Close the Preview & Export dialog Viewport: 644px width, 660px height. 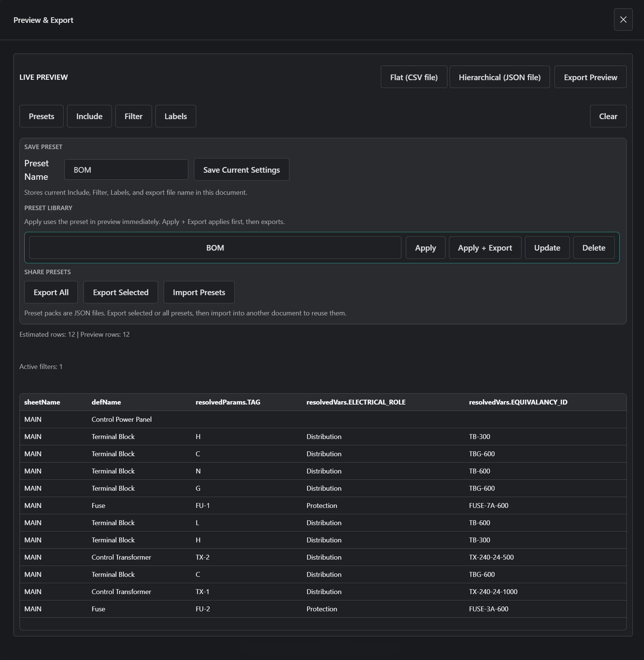tap(623, 19)
